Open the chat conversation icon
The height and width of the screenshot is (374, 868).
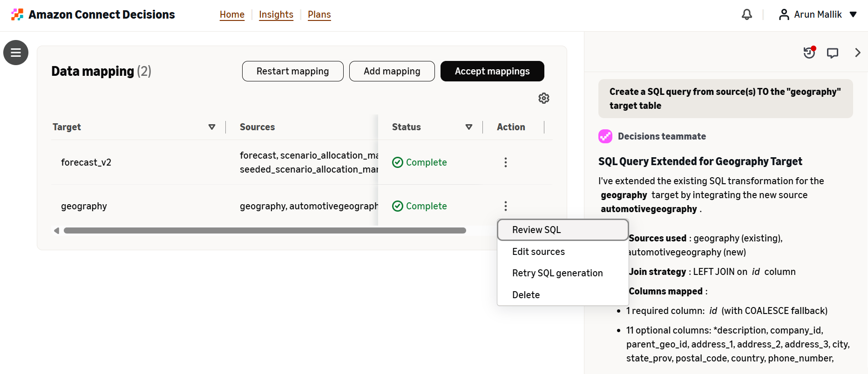pyautogui.click(x=833, y=53)
